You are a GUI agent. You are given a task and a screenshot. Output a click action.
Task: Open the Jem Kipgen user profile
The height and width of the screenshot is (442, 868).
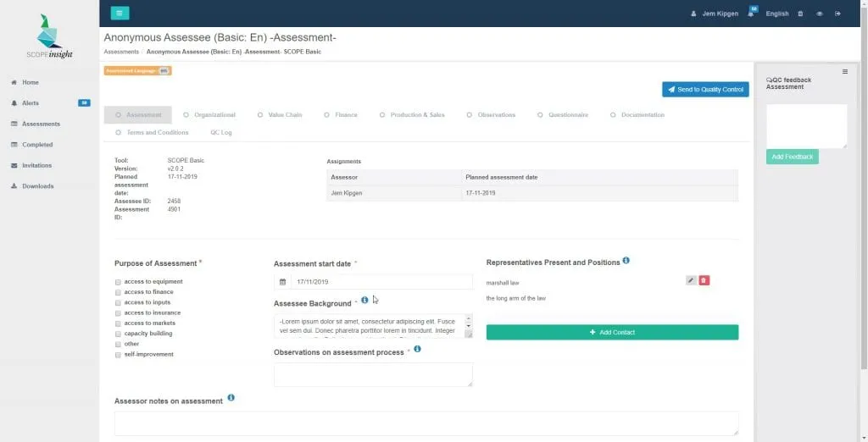(x=714, y=14)
